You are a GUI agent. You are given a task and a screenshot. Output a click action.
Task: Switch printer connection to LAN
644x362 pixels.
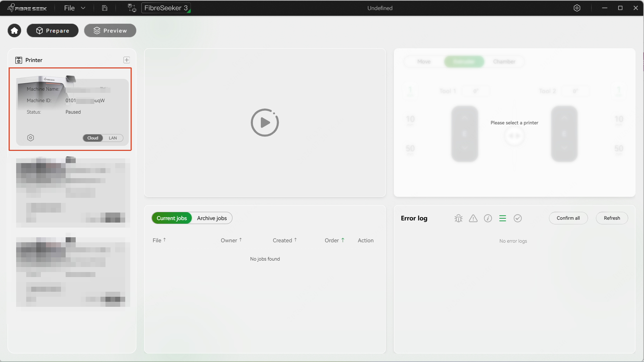point(113,138)
